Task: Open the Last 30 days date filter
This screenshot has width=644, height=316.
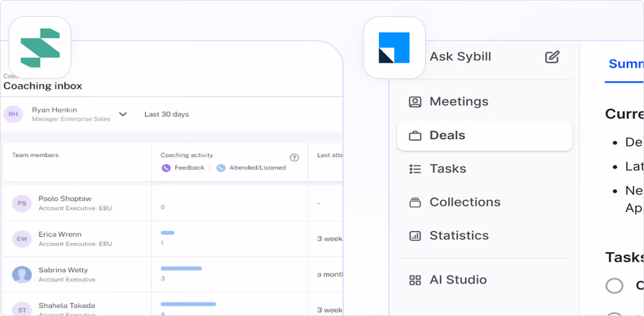Action: [166, 114]
